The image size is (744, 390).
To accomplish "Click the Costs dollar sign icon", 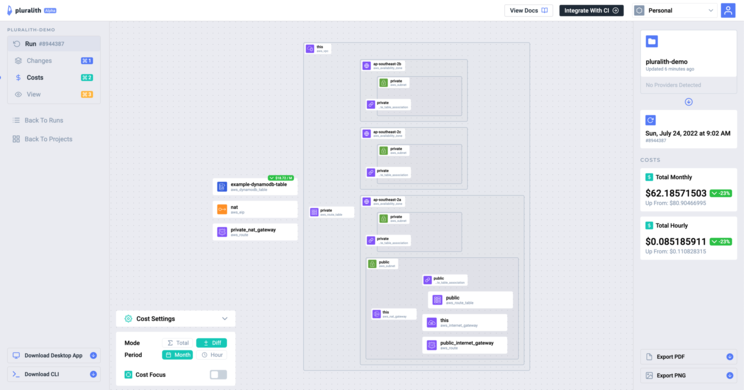I will (x=18, y=77).
